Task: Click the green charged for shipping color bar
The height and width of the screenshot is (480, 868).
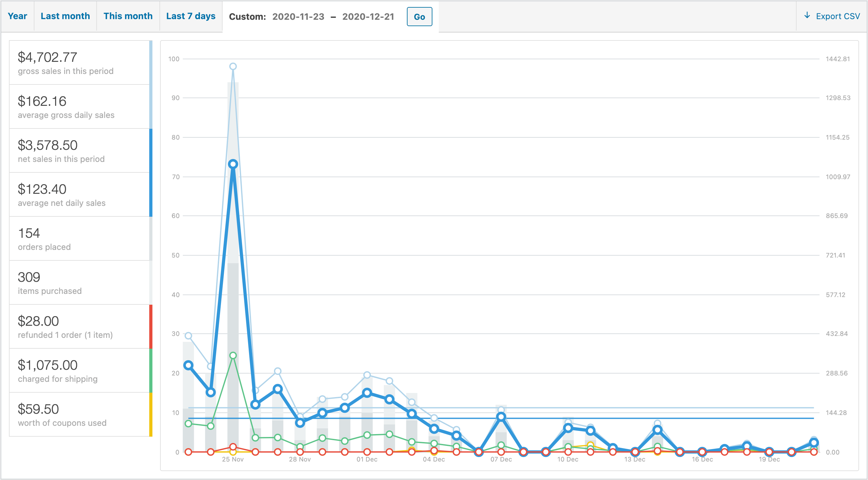Action: coord(151,371)
